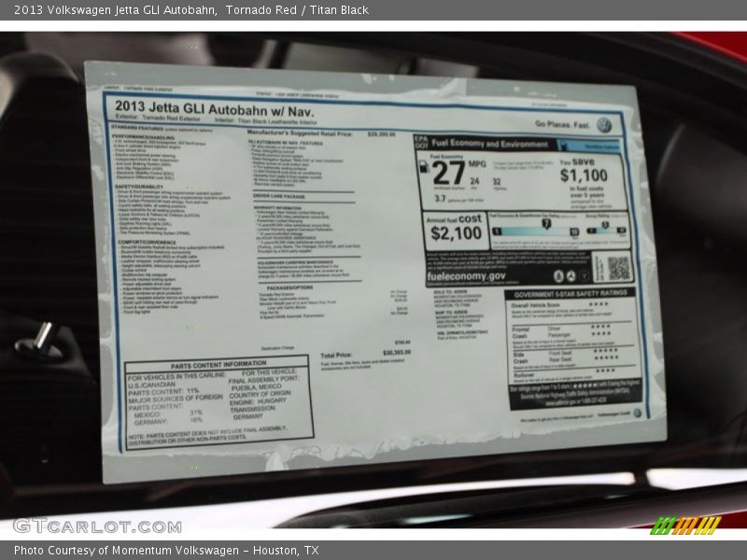Click the Total Price amount

click(x=396, y=353)
